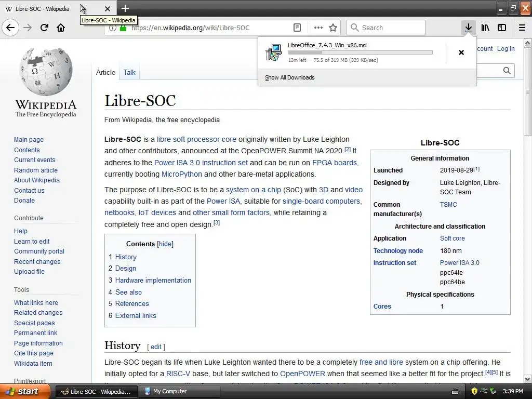Open the page actions three-dot menu
The width and height of the screenshot is (532, 399).
click(x=318, y=28)
